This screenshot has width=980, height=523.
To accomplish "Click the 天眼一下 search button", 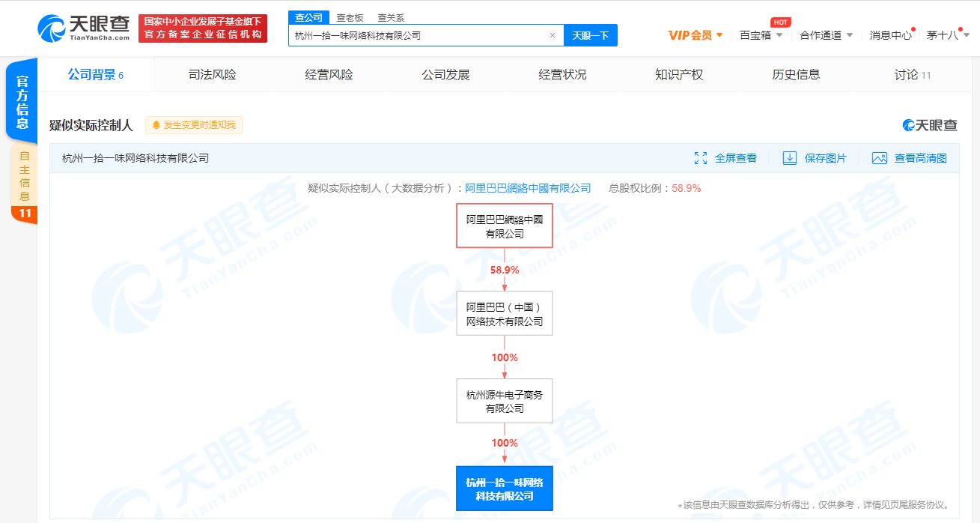I will pyautogui.click(x=590, y=35).
